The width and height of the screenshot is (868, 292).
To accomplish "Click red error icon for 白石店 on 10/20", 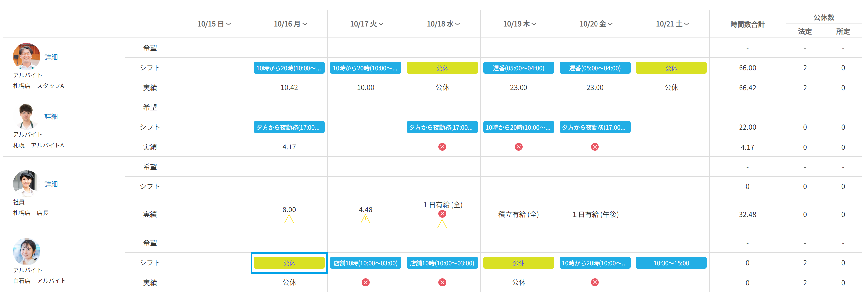I will click(x=595, y=282).
